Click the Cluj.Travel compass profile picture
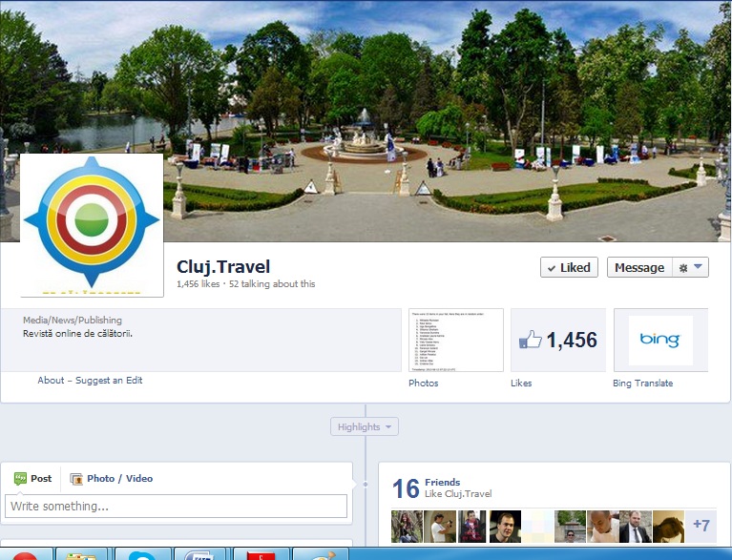732x560 pixels. (92, 225)
